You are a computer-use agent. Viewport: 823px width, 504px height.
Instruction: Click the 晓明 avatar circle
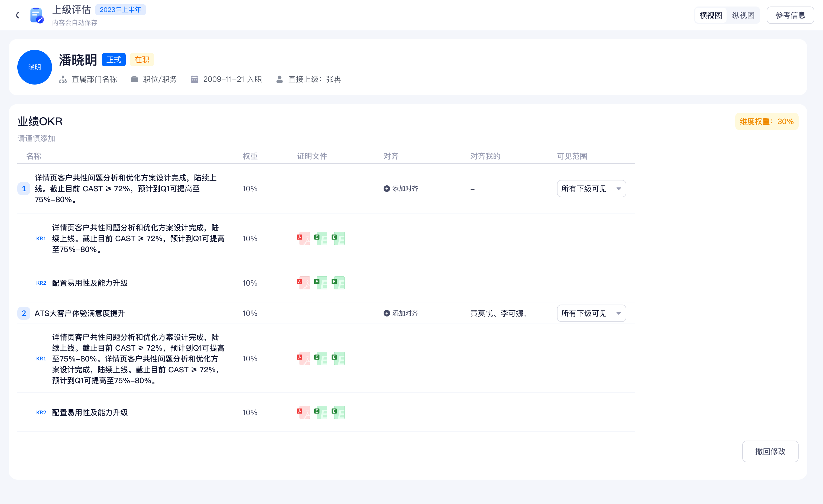[x=34, y=67]
